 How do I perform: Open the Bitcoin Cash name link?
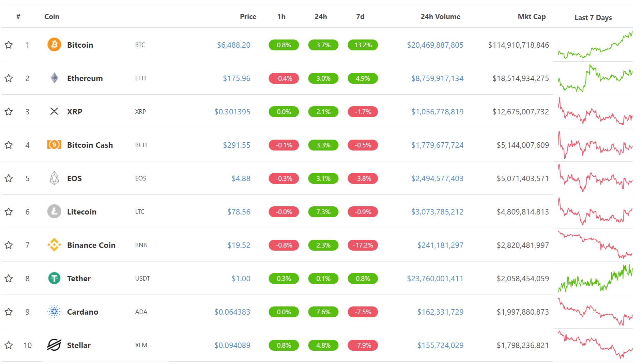pyautogui.click(x=90, y=145)
